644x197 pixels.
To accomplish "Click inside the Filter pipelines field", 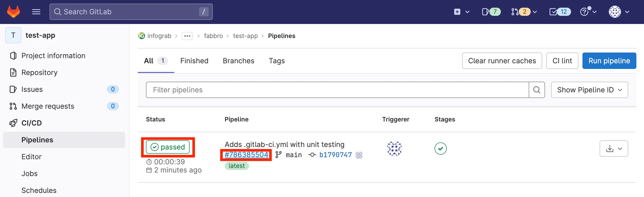I will click(x=337, y=90).
